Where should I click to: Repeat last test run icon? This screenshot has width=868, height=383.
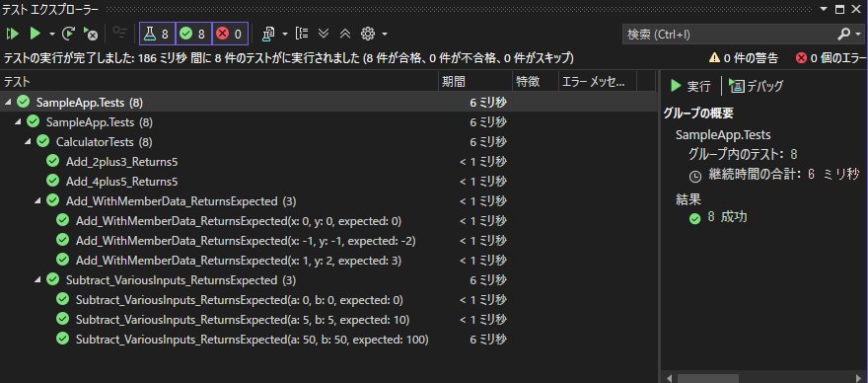[69, 34]
